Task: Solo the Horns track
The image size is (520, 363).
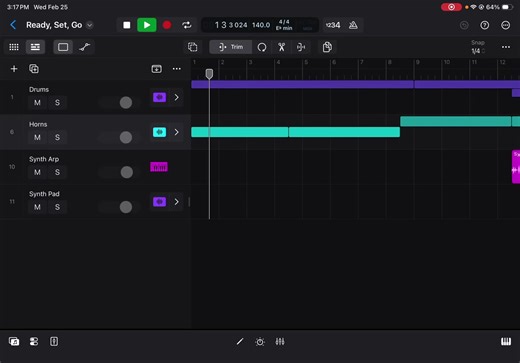Action: coord(57,137)
